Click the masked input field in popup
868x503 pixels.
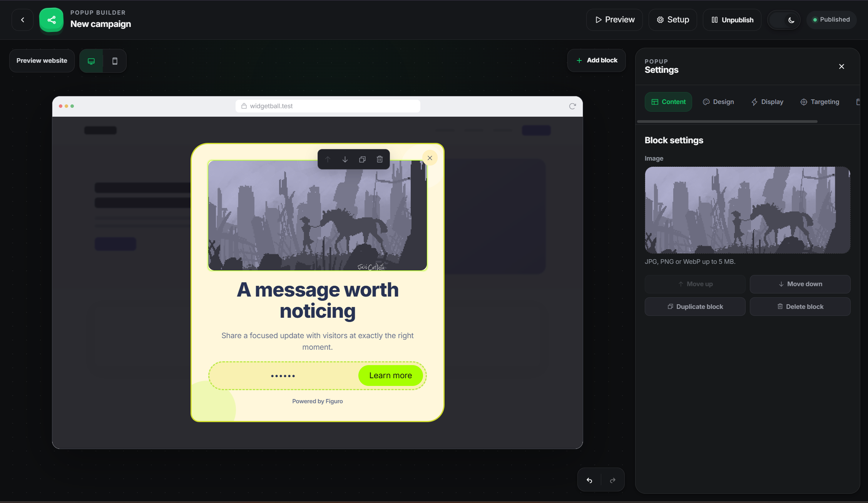(x=283, y=376)
